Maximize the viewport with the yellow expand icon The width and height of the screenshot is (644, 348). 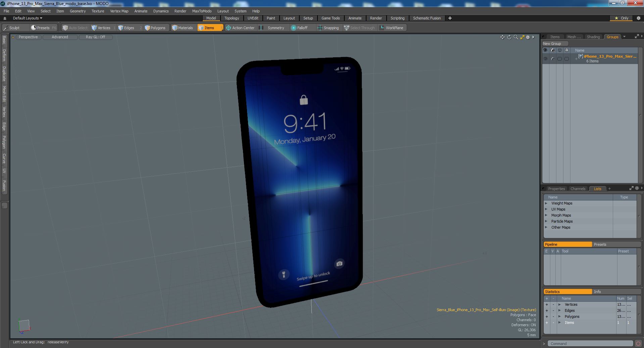(522, 37)
